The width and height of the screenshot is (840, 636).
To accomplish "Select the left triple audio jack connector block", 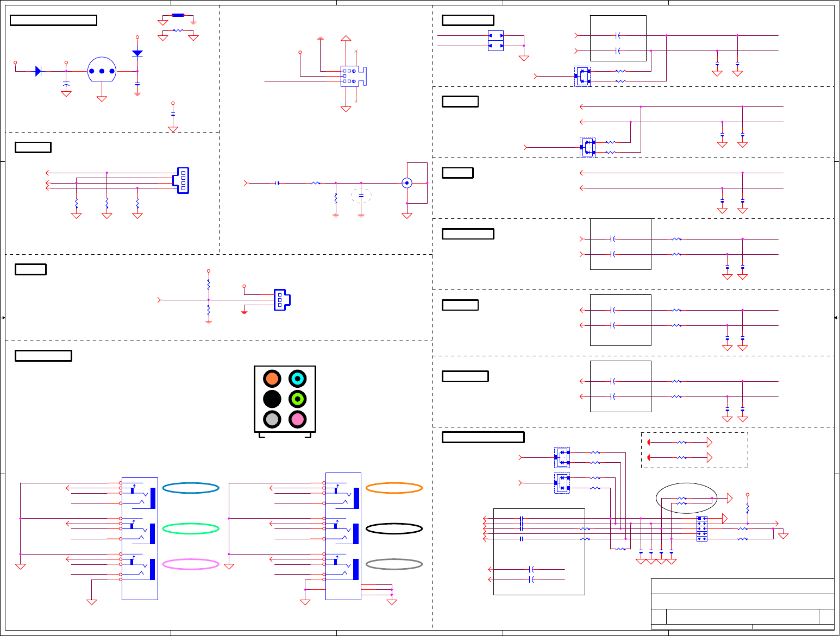I will pyautogui.click(x=140, y=539).
